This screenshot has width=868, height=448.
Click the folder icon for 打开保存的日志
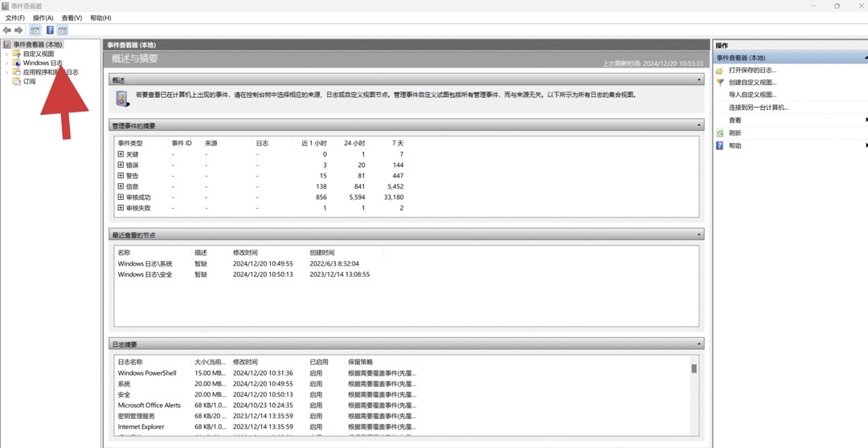[x=720, y=71]
